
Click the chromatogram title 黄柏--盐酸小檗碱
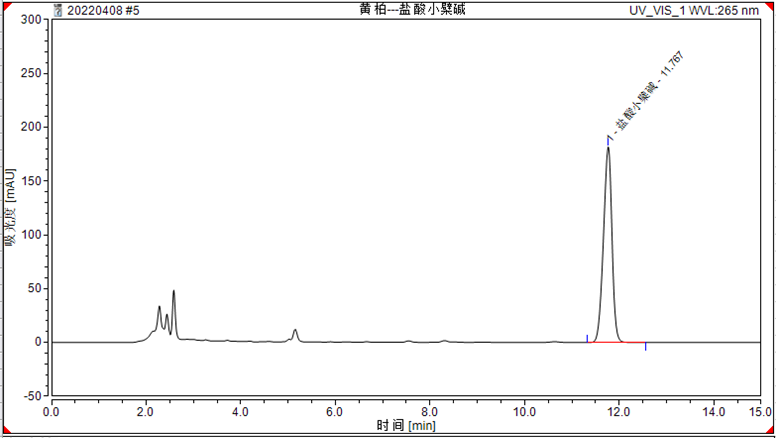(398, 9)
